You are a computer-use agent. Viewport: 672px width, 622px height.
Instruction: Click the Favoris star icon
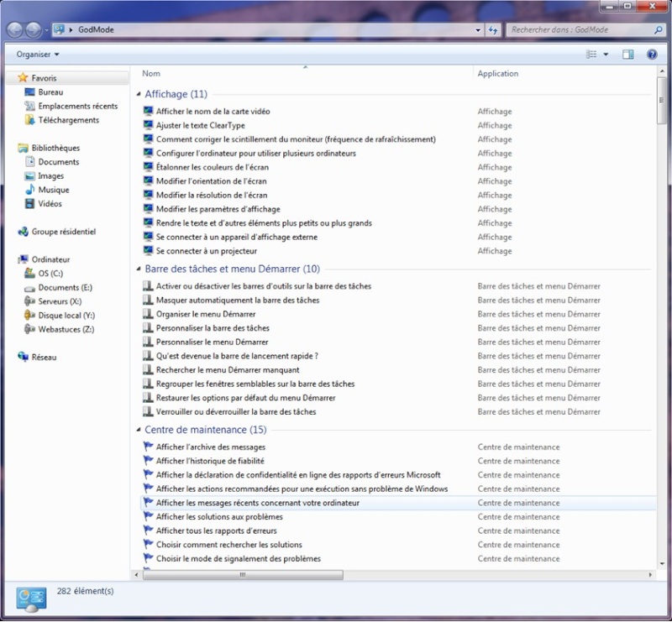pos(23,78)
